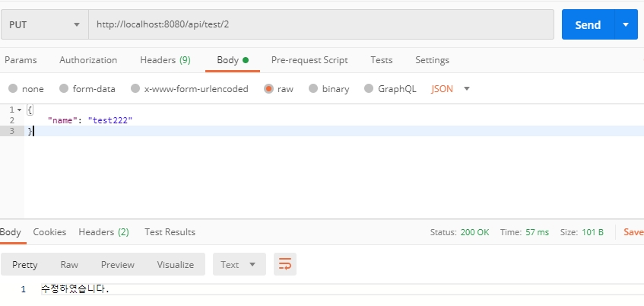This screenshot has width=644, height=306.
Task: Select the raw body type
Action: tap(279, 89)
